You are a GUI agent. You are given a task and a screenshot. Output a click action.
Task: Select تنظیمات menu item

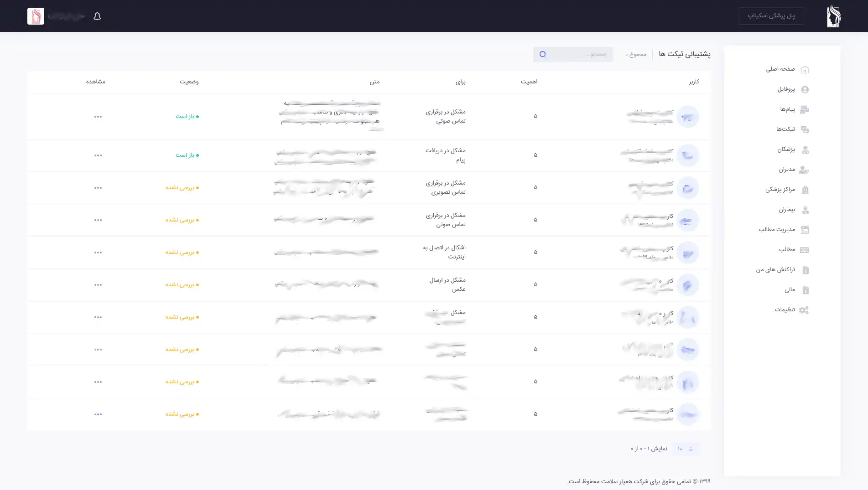785,310
